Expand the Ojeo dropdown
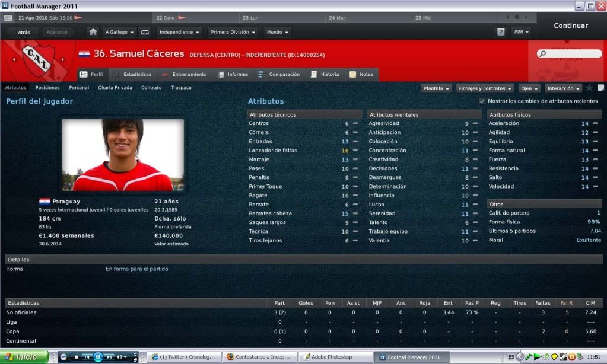 pyautogui.click(x=529, y=88)
